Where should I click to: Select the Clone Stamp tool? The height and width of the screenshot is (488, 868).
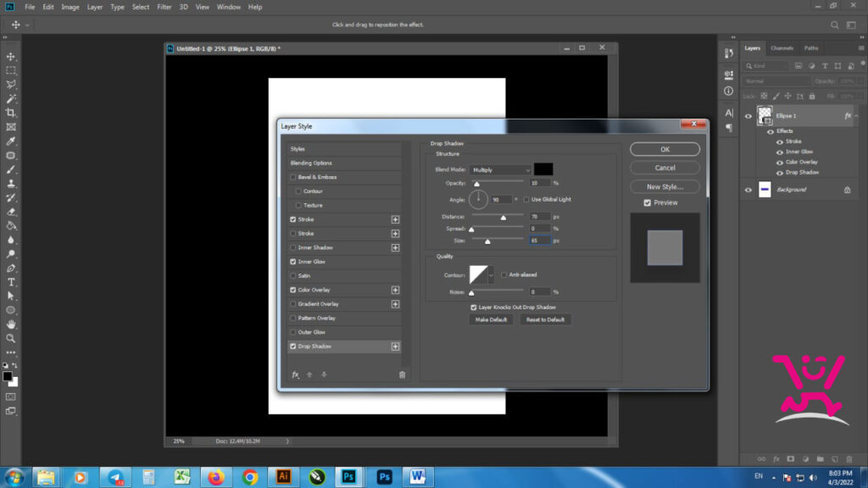[10, 183]
